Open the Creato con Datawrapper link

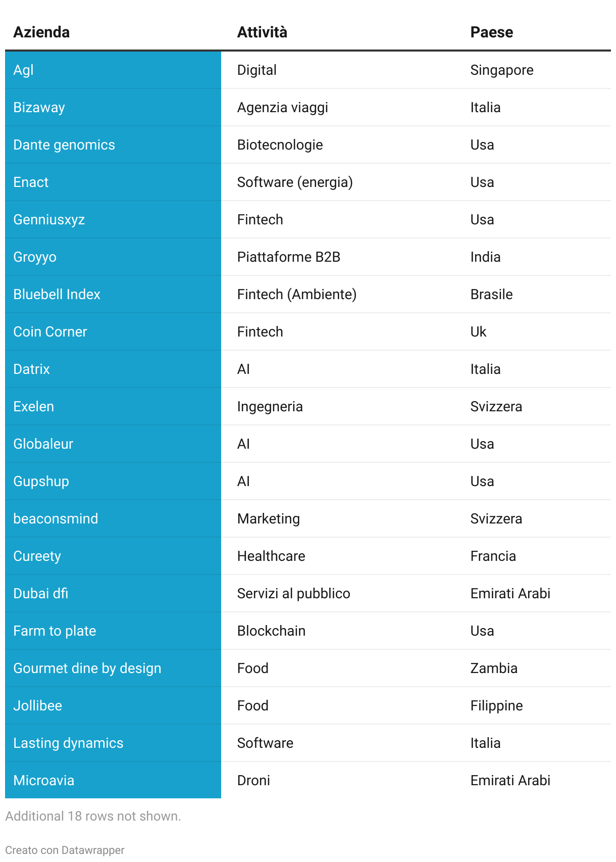[x=65, y=850]
